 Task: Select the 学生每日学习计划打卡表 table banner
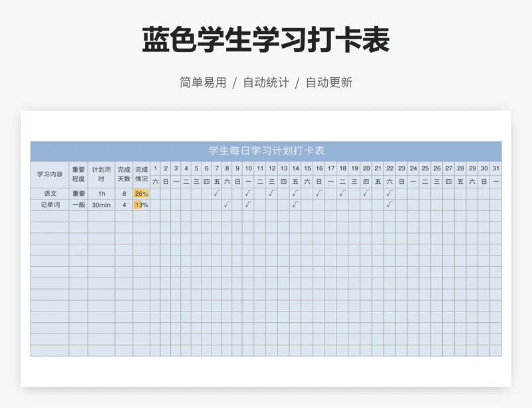coord(266,151)
